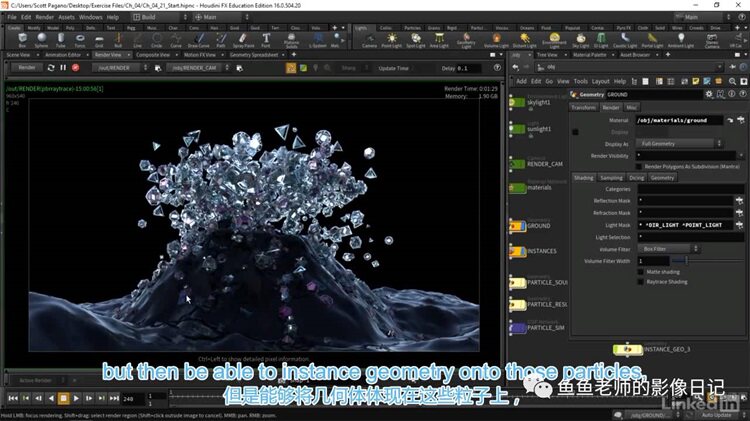
Task: Pause the render with pause icon
Action: click(63, 68)
